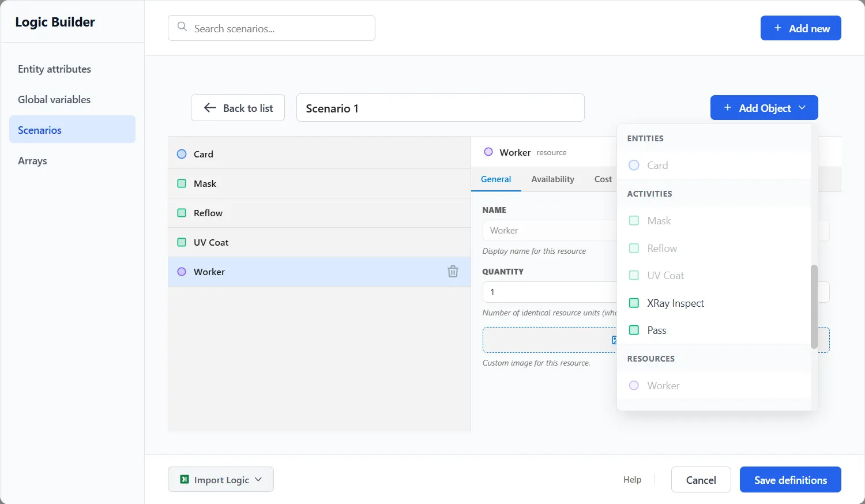The image size is (865, 504).
Task: Edit the Scenario 1 name field
Action: (441, 108)
